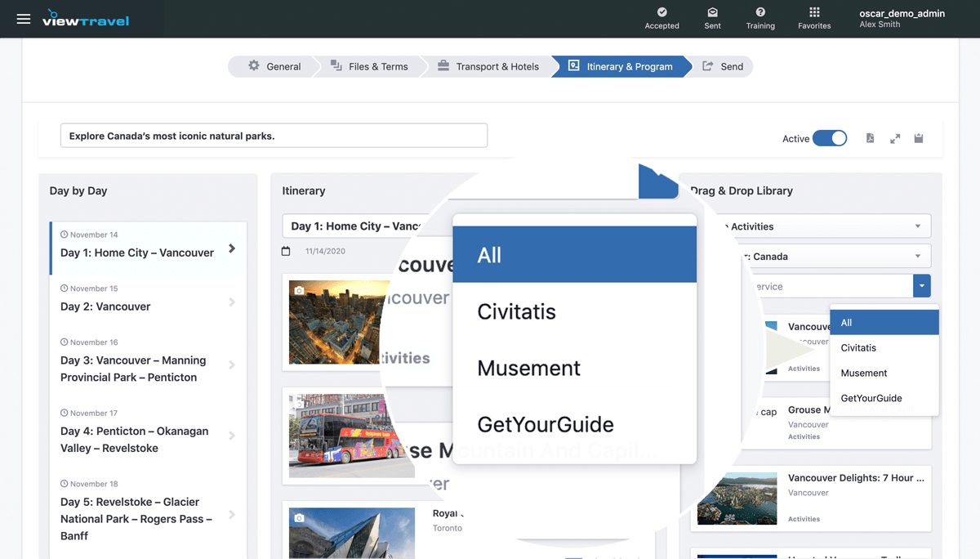Toggle the Active switch
Screen dimensions: 980x559
click(830, 138)
